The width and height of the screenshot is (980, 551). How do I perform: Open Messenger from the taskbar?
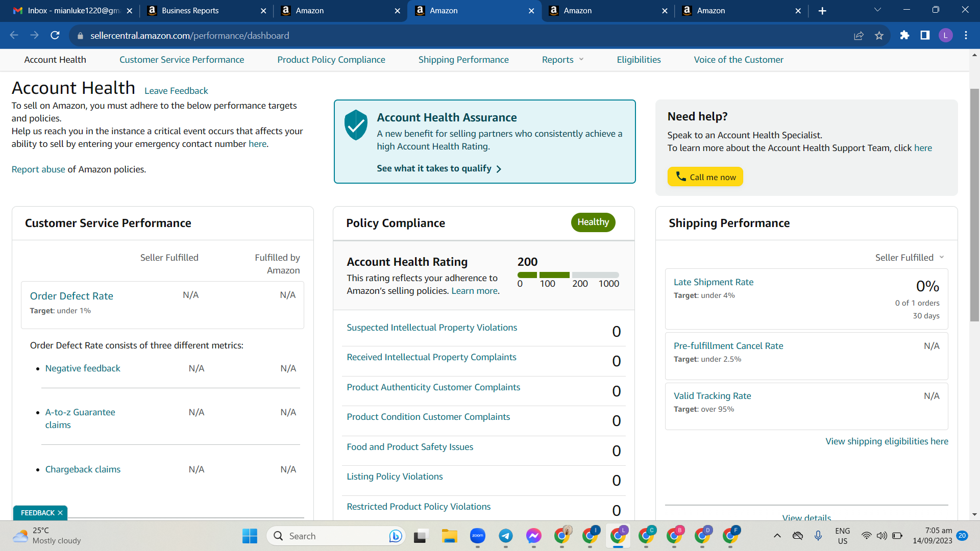pyautogui.click(x=534, y=536)
